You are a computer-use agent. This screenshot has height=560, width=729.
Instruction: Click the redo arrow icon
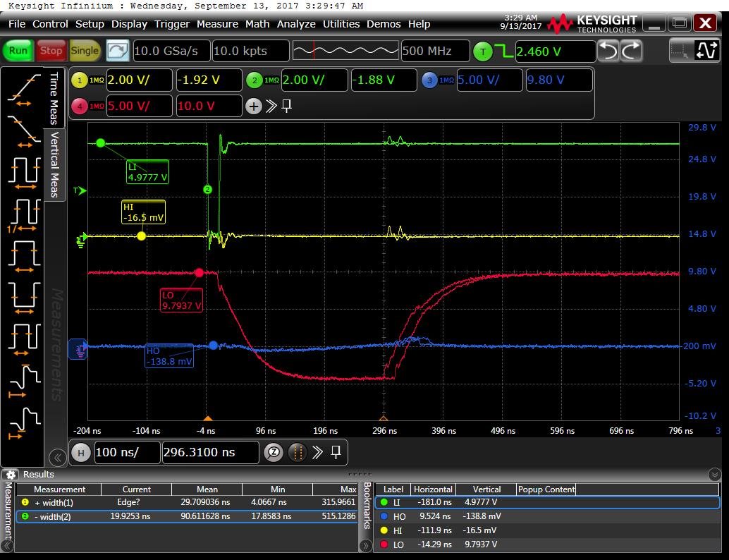click(x=632, y=51)
